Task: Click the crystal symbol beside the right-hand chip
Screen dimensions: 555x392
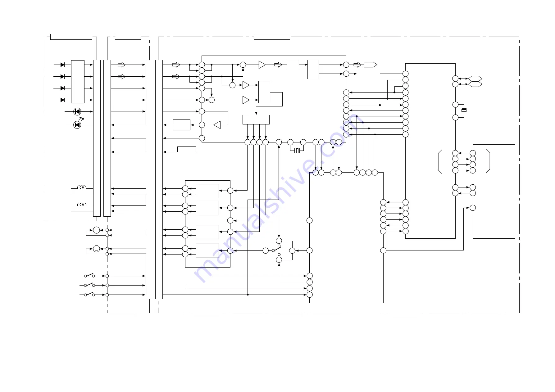Action: click(x=464, y=111)
